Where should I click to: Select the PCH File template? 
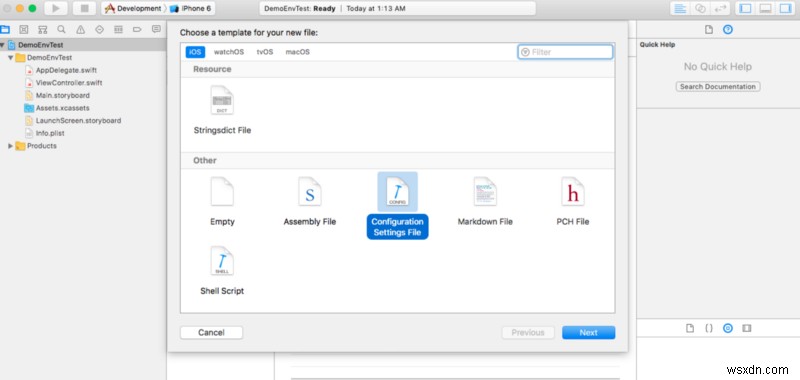pyautogui.click(x=572, y=202)
